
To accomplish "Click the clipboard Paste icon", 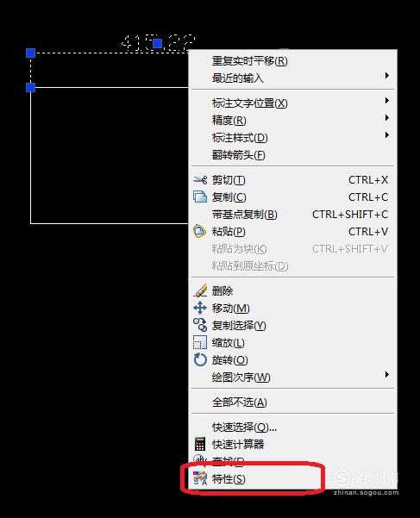I will 199,231.
